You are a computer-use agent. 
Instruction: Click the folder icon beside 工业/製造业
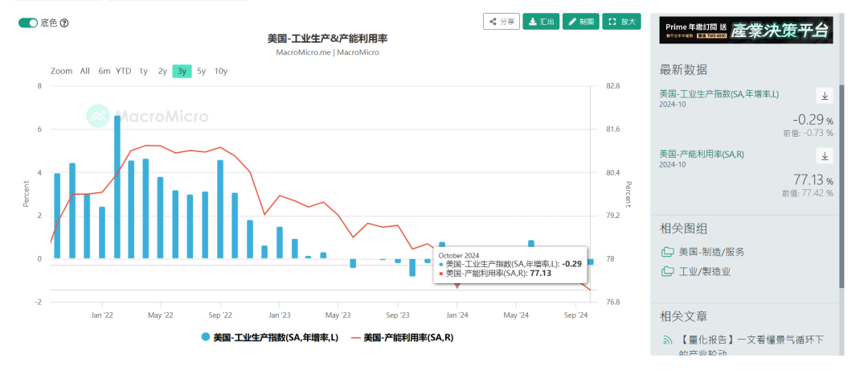(668, 271)
